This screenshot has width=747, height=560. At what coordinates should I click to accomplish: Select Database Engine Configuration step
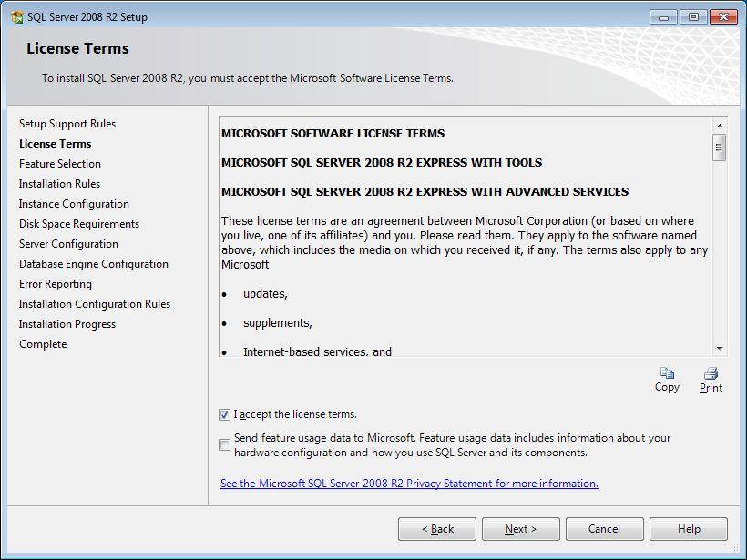click(x=94, y=264)
